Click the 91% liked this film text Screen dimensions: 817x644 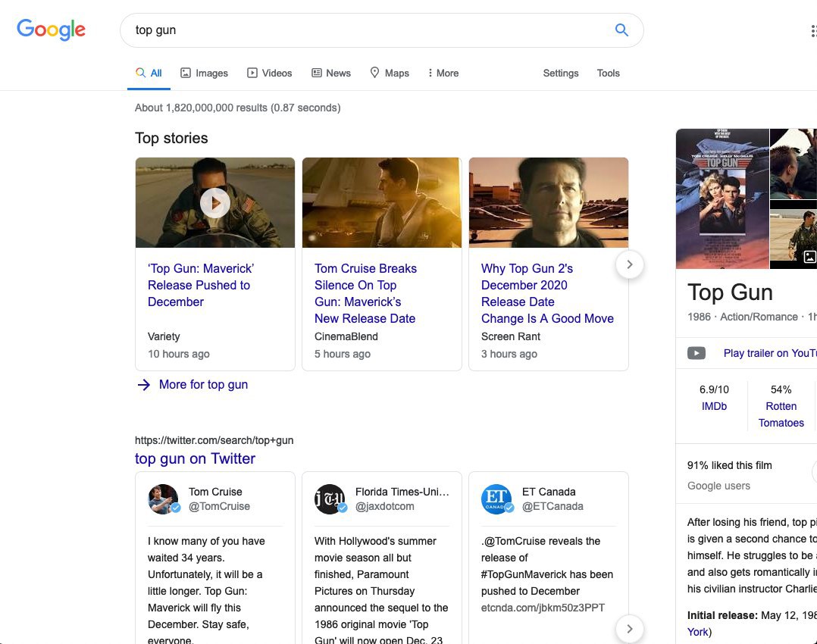pyautogui.click(x=729, y=465)
